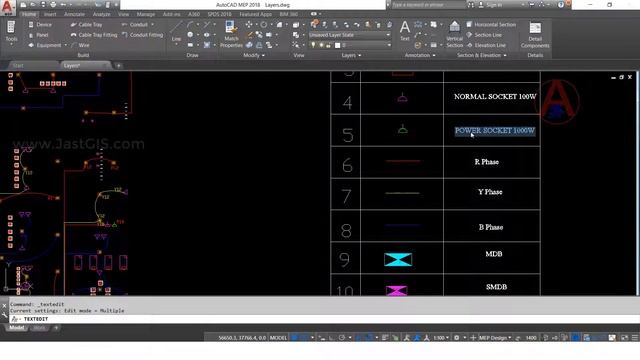
Task: Toggle layer on/off lightbulb icon
Action: pos(313,45)
